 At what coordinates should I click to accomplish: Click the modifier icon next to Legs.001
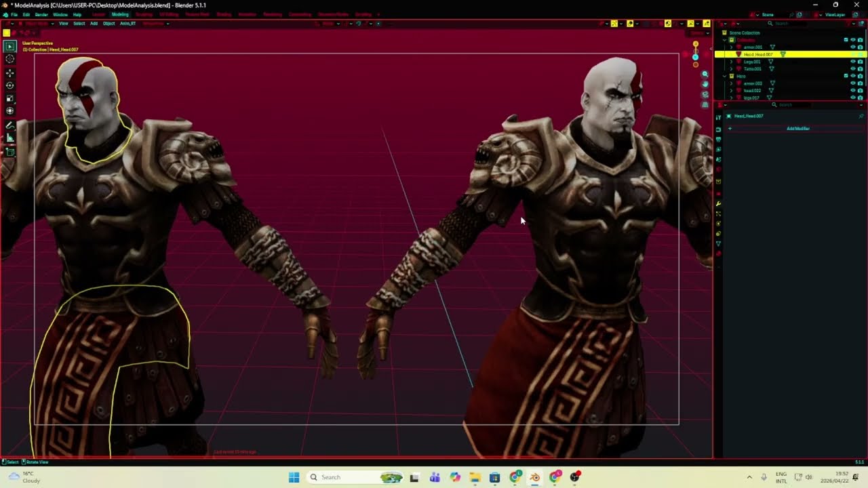[x=771, y=62]
